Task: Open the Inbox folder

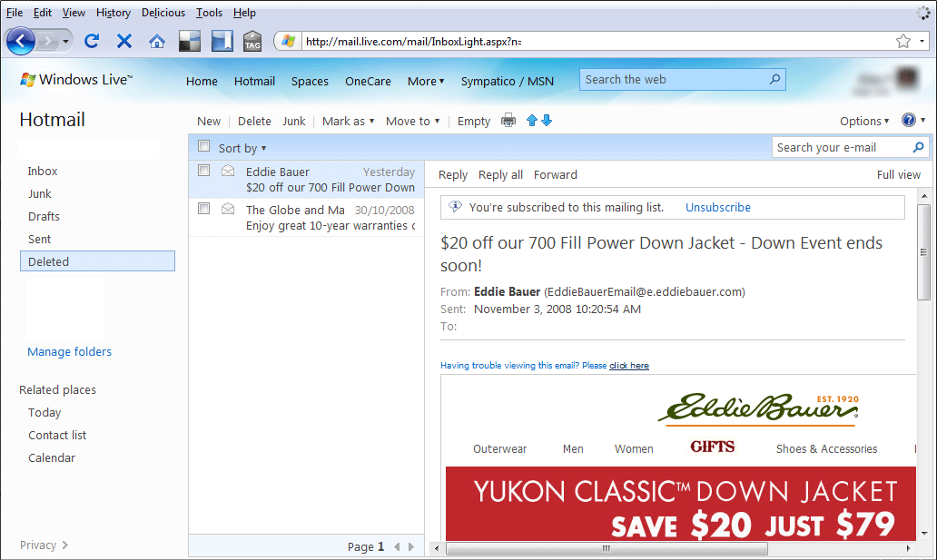Action: coord(43,172)
